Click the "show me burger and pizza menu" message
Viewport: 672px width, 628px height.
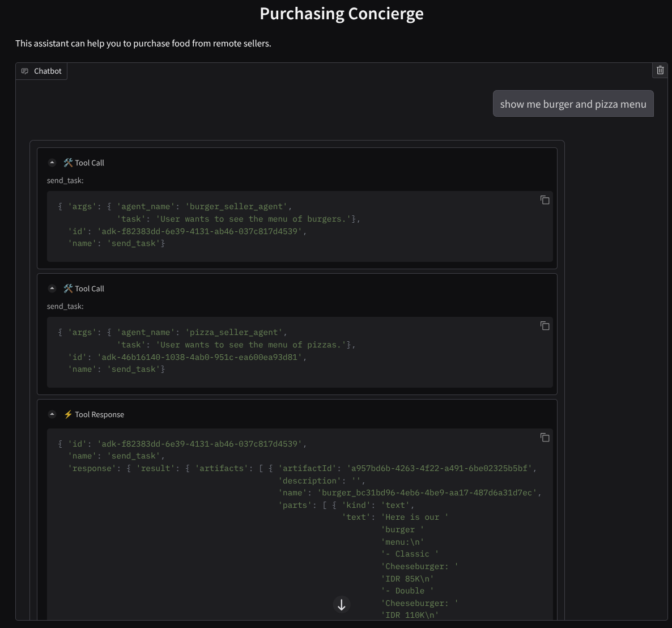click(x=573, y=104)
